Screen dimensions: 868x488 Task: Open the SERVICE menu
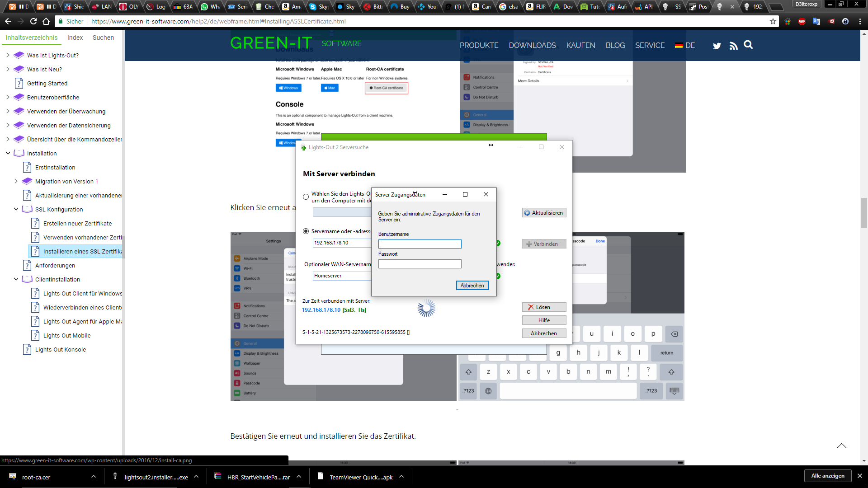coord(650,45)
